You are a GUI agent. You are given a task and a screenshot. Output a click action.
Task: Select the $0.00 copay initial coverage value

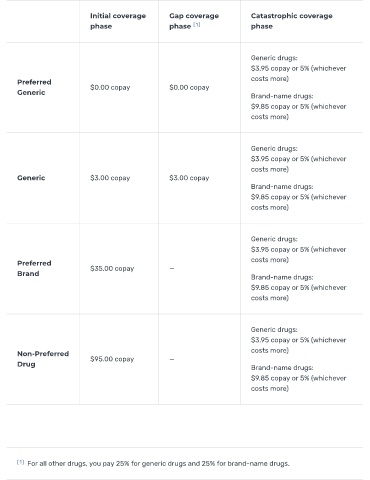110,87
